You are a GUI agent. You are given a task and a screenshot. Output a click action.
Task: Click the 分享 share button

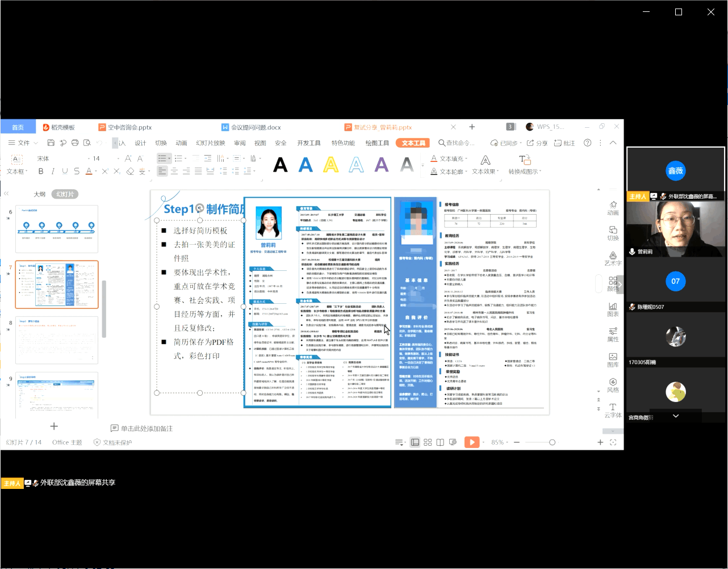point(537,143)
